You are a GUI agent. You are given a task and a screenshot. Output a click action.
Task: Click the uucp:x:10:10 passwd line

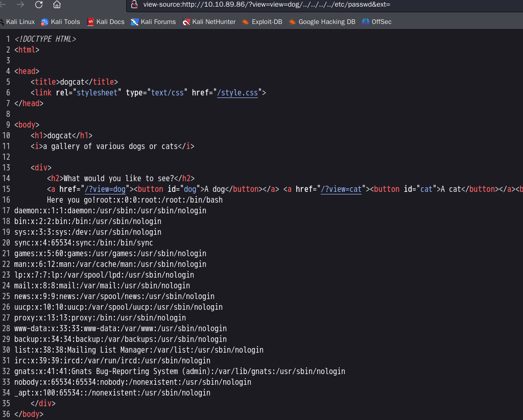118,307
